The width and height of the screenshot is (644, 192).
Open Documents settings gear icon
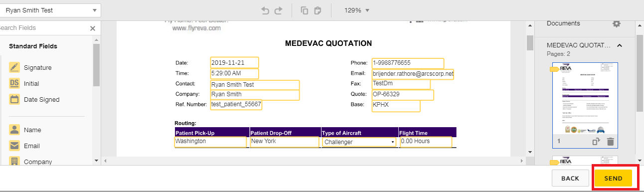(x=617, y=23)
